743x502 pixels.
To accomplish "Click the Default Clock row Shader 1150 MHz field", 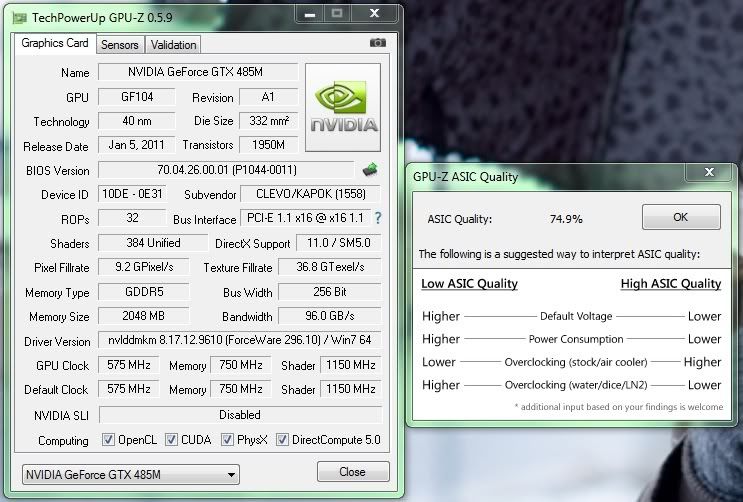I will 351,389.
